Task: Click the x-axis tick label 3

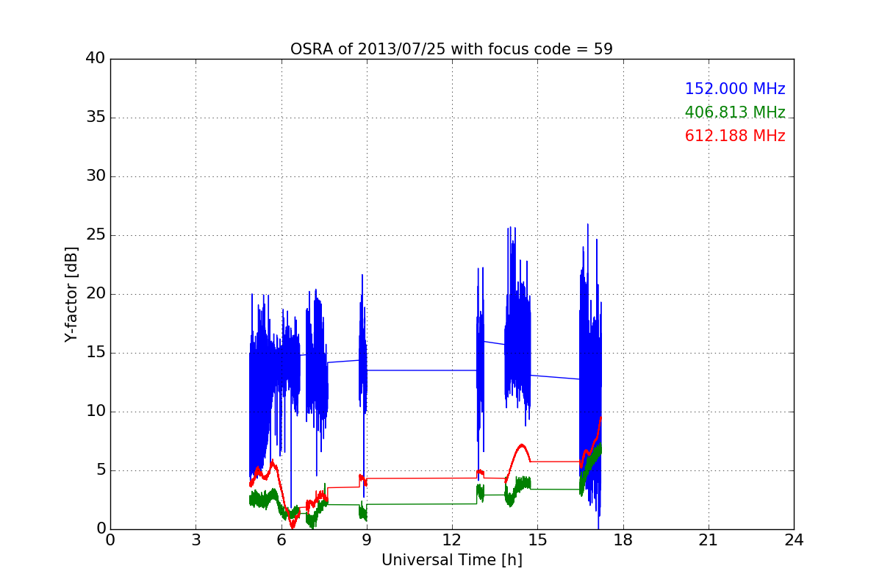Action: [x=196, y=540]
